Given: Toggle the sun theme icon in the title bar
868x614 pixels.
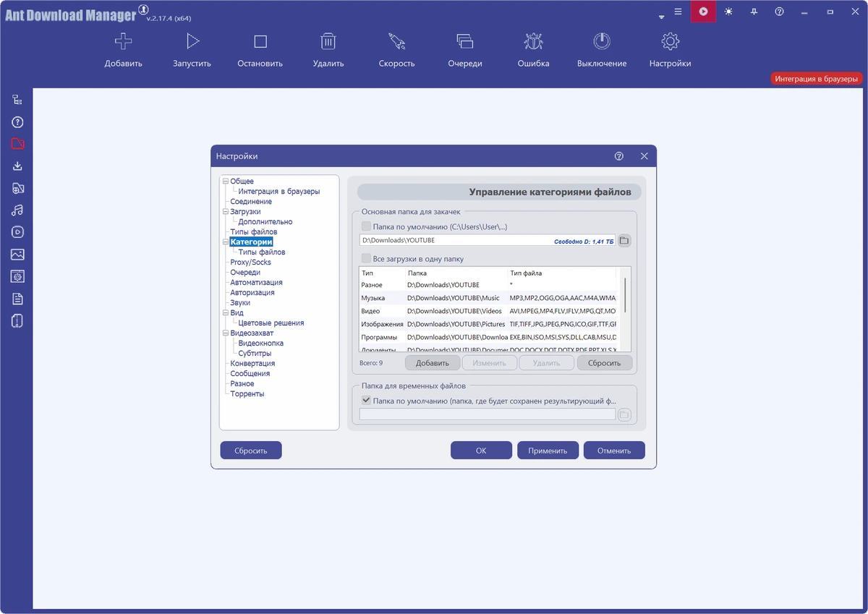Looking at the screenshot, I should (x=728, y=12).
